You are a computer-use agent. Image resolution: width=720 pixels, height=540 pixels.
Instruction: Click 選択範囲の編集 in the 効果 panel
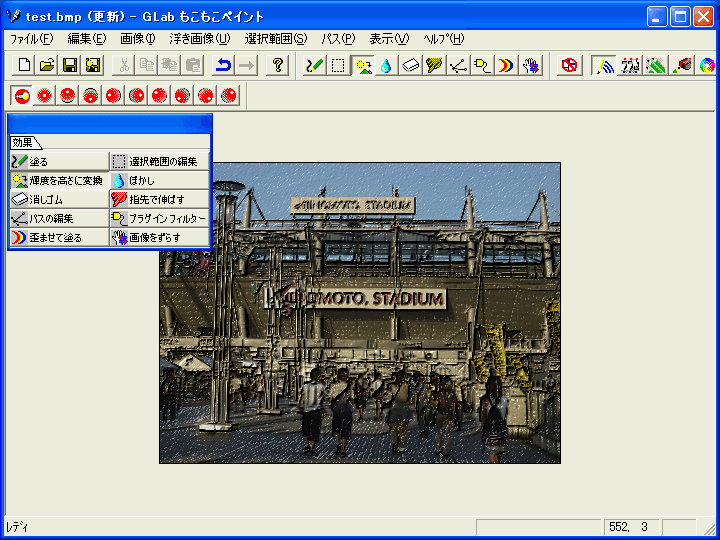pyautogui.click(x=159, y=162)
